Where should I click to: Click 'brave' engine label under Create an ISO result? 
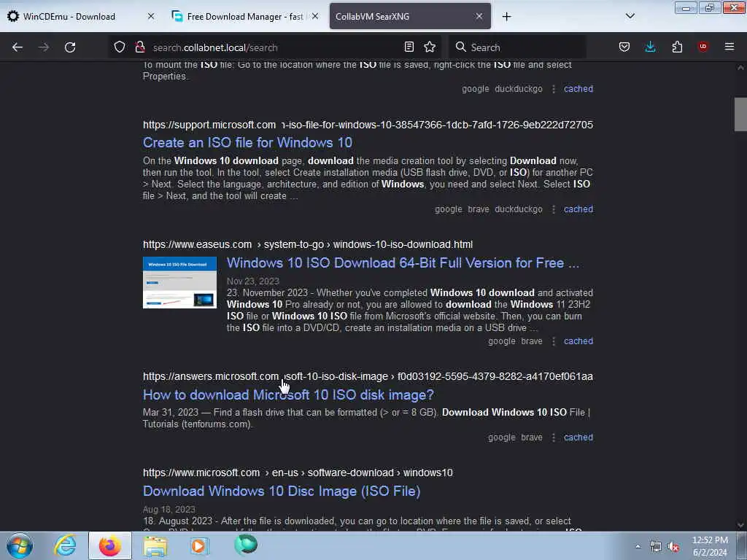[x=479, y=209]
